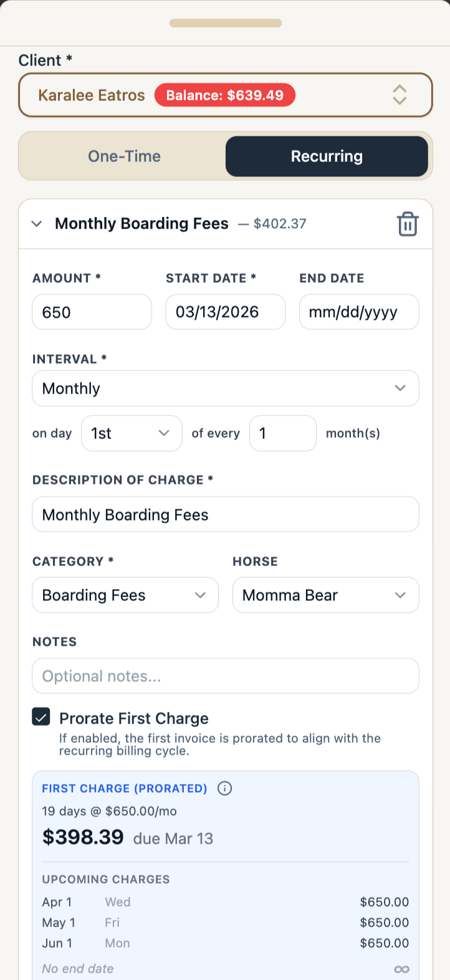Click the red Balance badge for Karalee Eatros

coord(225,95)
